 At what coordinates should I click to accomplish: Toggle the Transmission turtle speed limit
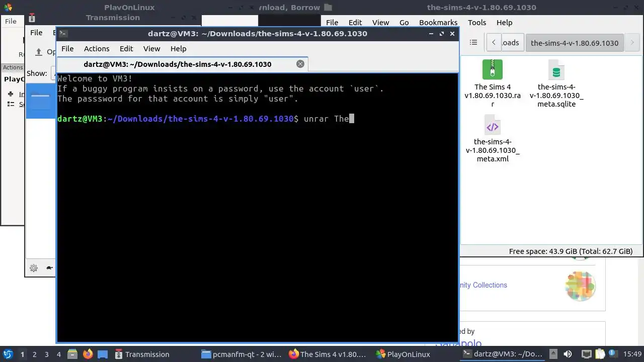49,268
